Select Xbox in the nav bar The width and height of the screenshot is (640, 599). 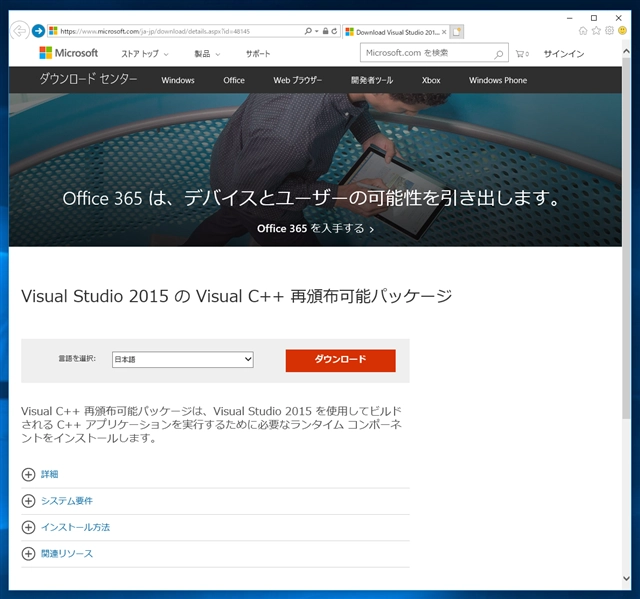[x=431, y=80]
